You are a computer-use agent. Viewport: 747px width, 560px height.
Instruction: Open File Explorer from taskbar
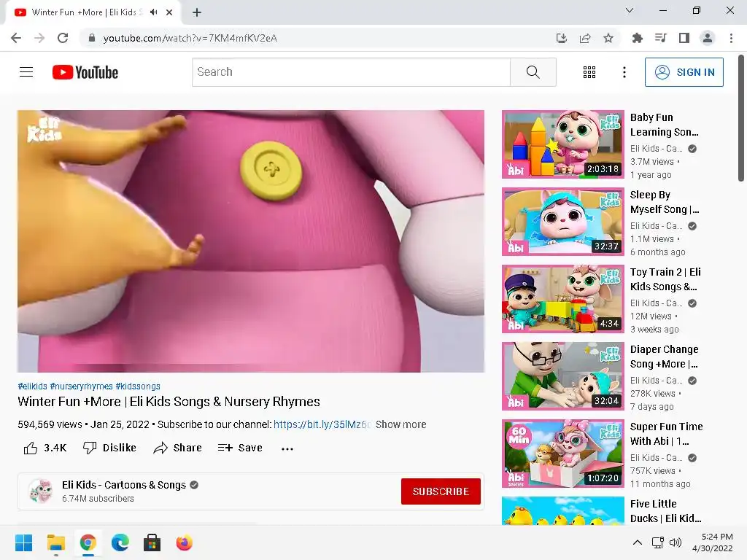(x=55, y=542)
